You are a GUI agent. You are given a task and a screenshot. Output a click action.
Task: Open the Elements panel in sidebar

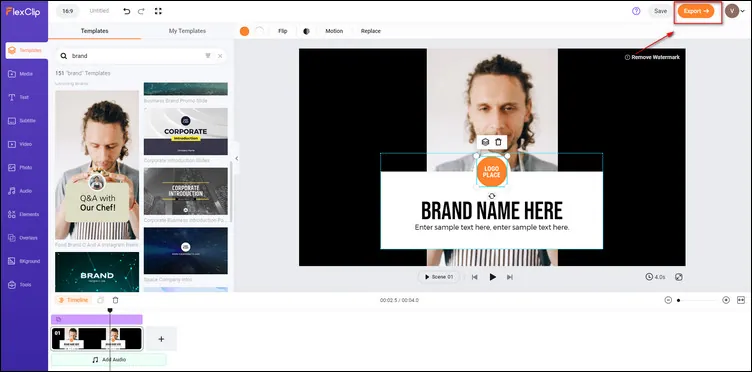point(24,214)
